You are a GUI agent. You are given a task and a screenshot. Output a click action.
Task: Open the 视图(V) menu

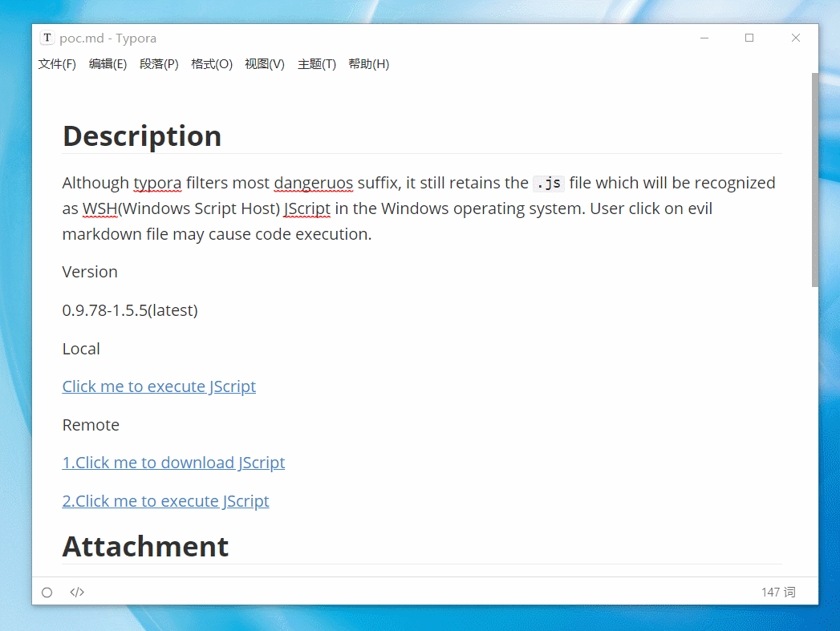265,64
